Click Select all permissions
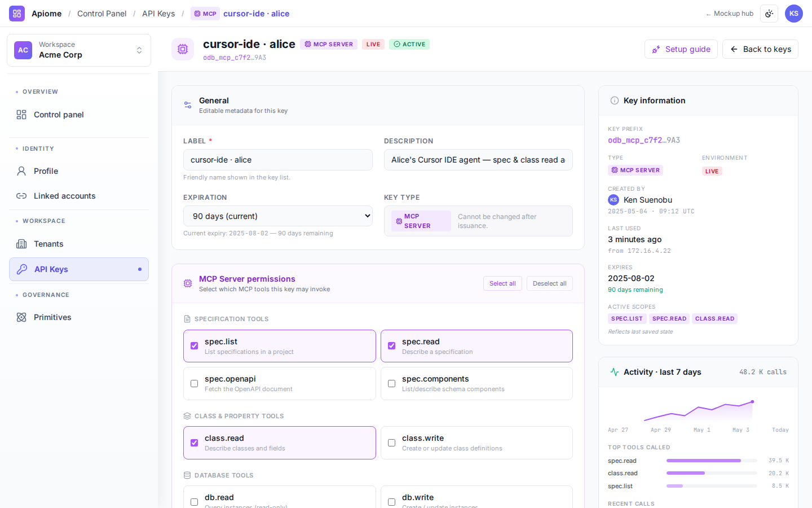812x508 pixels. click(502, 283)
